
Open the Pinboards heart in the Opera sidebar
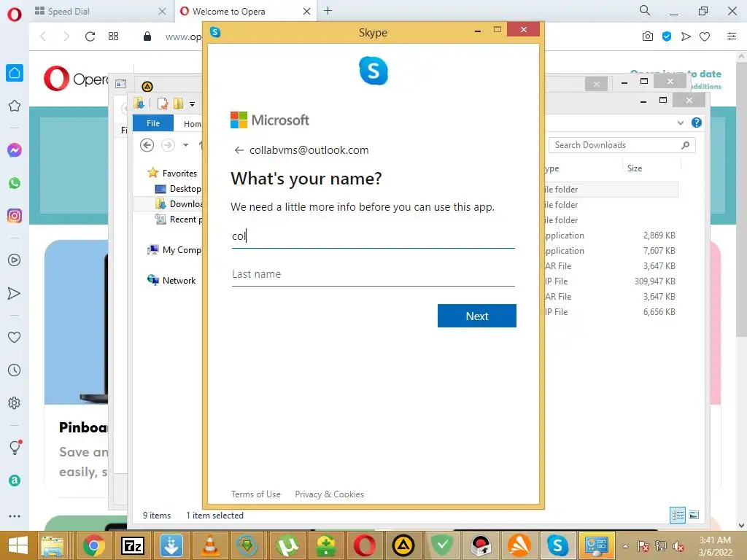(x=15, y=337)
